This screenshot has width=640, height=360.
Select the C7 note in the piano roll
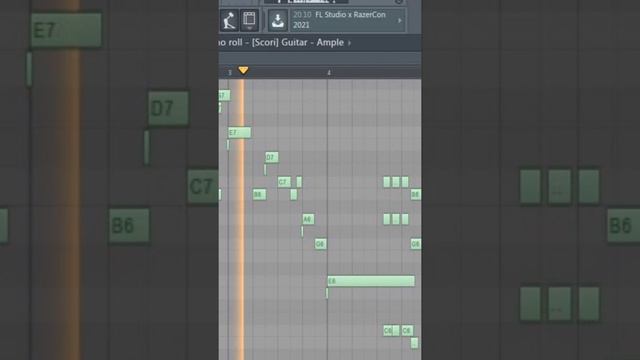284,182
